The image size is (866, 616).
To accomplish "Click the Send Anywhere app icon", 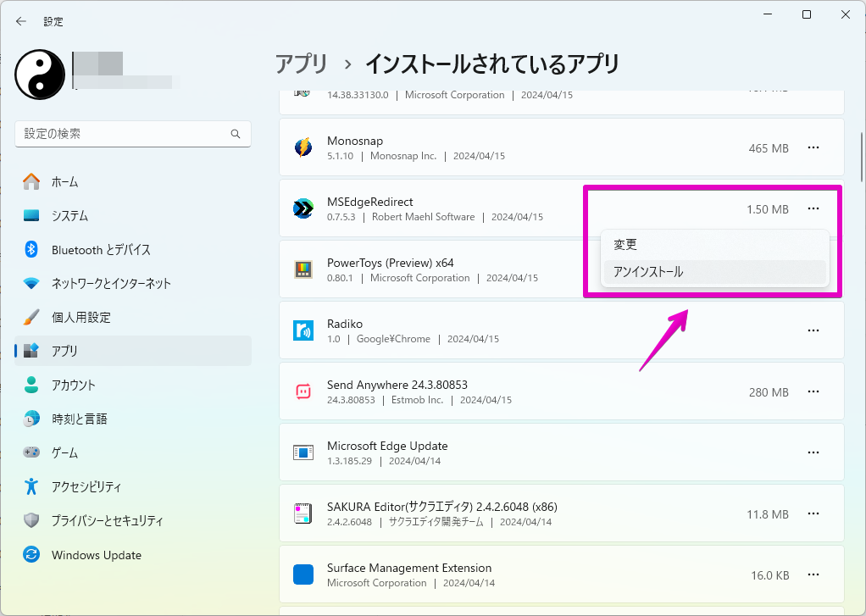I will tap(303, 391).
